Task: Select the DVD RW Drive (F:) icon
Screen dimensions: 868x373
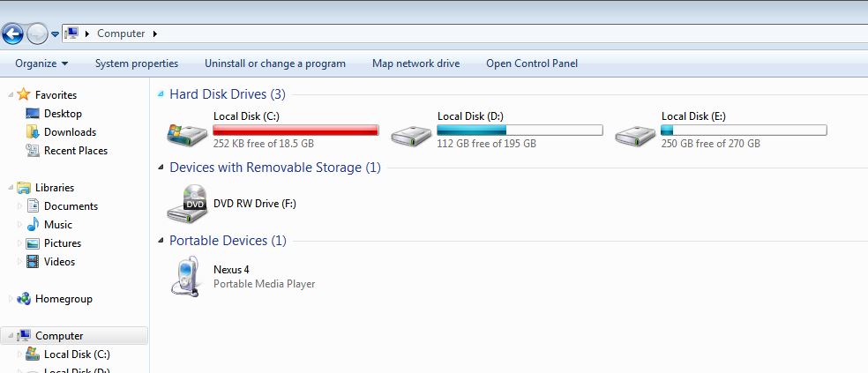Action: 188,205
